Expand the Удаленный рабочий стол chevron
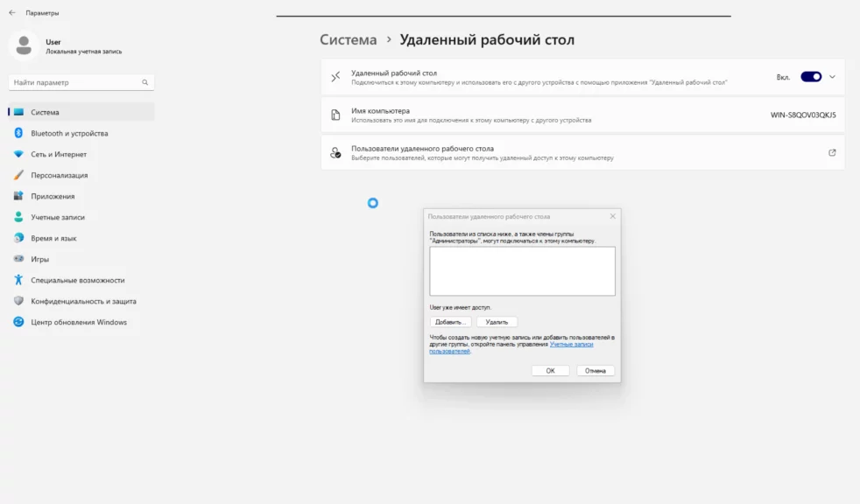The width and height of the screenshot is (860, 504). (x=832, y=77)
